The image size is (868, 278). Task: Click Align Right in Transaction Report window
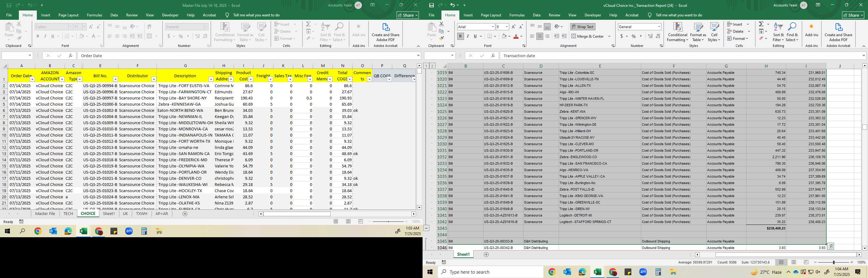click(x=547, y=36)
